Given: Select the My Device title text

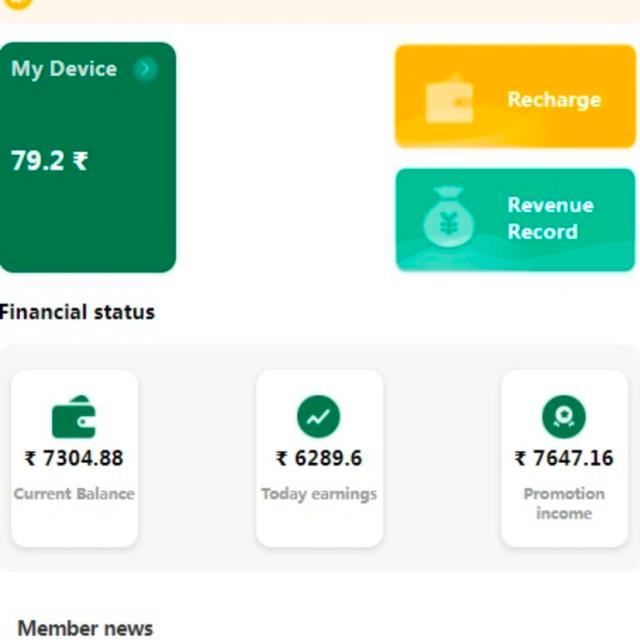Looking at the screenshot, I should [64, 69].
